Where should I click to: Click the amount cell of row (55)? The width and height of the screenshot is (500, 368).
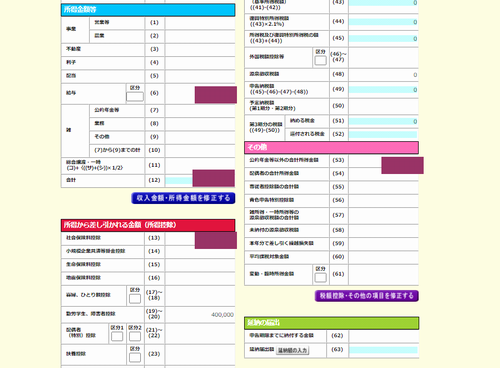point(383,187)
